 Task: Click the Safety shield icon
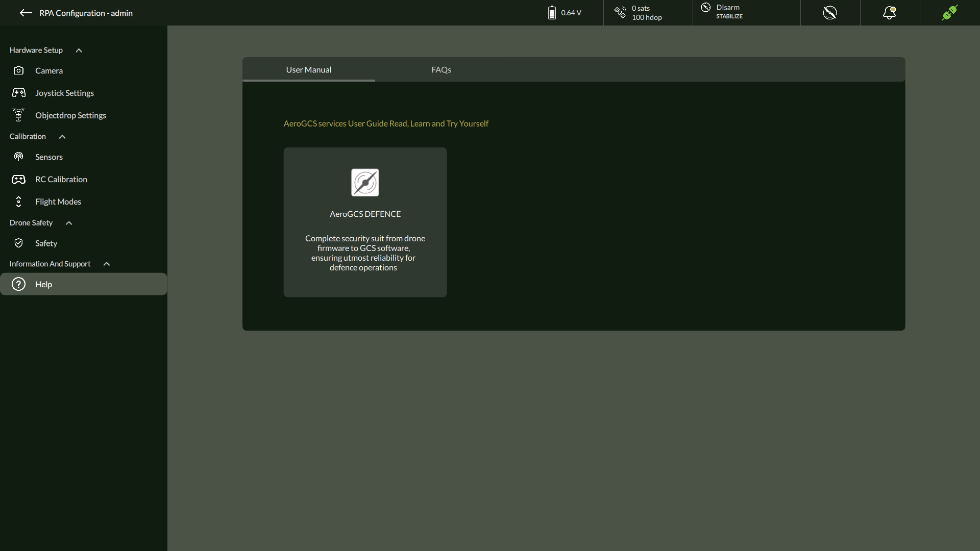pos(19,243)
